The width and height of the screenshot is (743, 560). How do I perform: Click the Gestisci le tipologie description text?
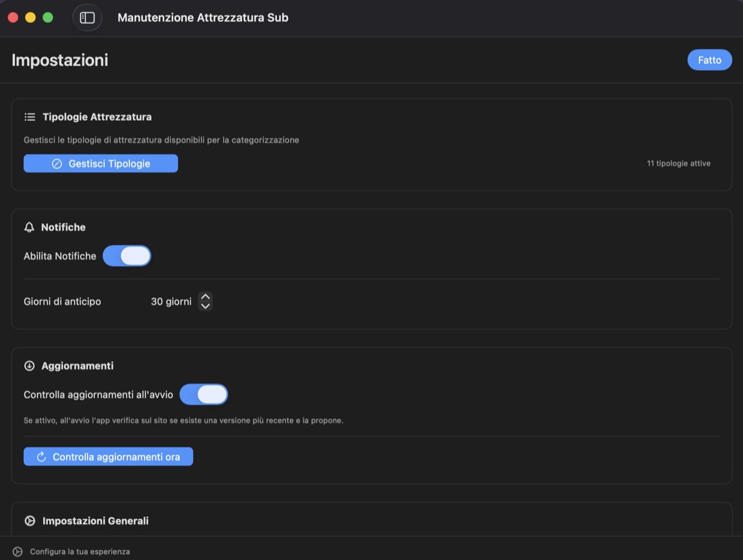coord(161,141)
